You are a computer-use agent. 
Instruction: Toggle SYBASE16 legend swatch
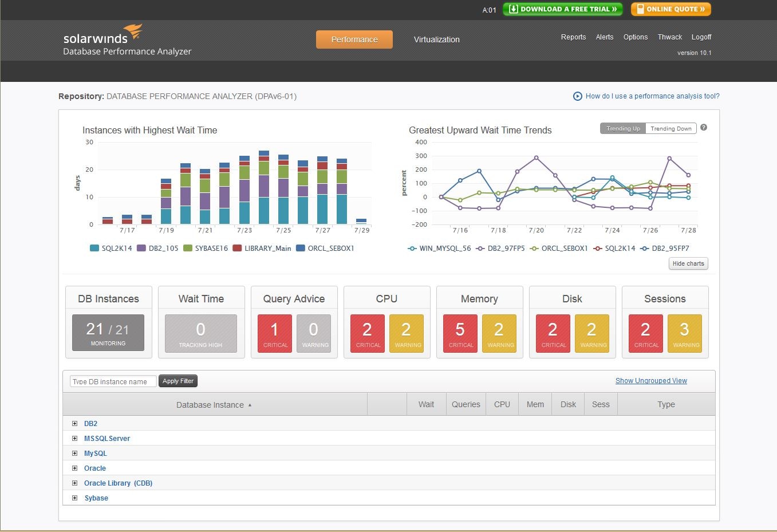[x=188, y=249]
